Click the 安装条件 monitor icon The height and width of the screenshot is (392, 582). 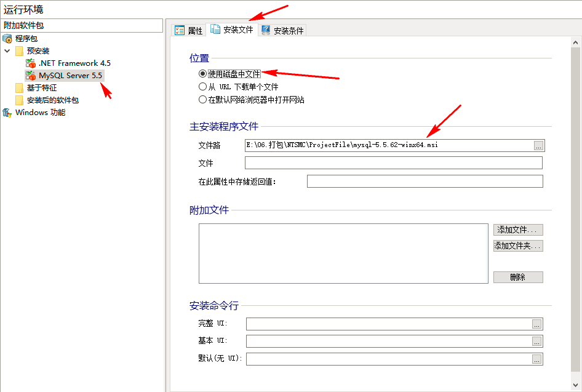(x=267, y=30)
